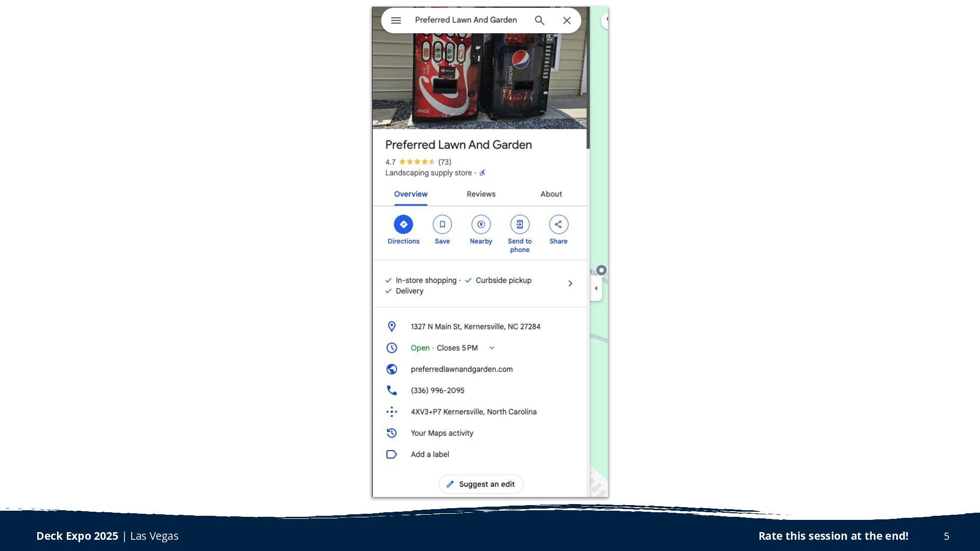Viewport: 980px width, 551px height.
Task: Clear the search with the X icon
Action: click(567, 20)
